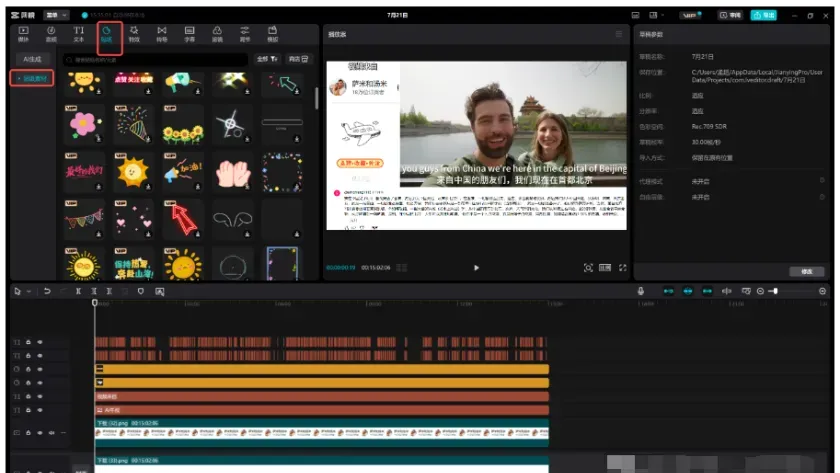Open the Adjustment tab with sliders icon
Image resolution: width=840 pixels, height=473 pixels.
(245, 34)
